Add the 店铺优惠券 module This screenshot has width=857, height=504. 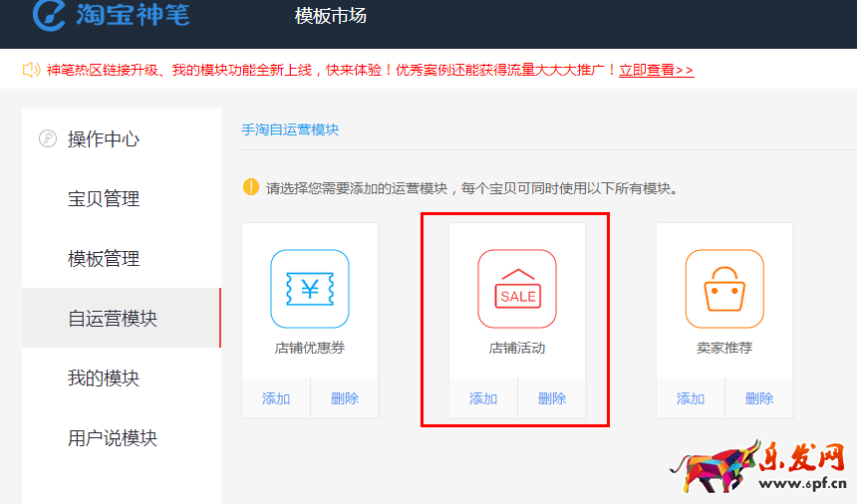tap(276, 398)
